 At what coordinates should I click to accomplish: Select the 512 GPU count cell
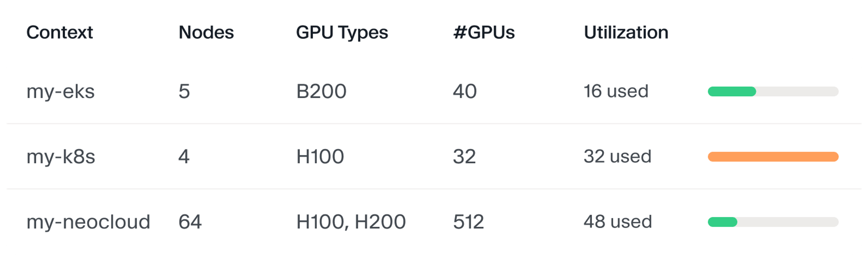468,222
